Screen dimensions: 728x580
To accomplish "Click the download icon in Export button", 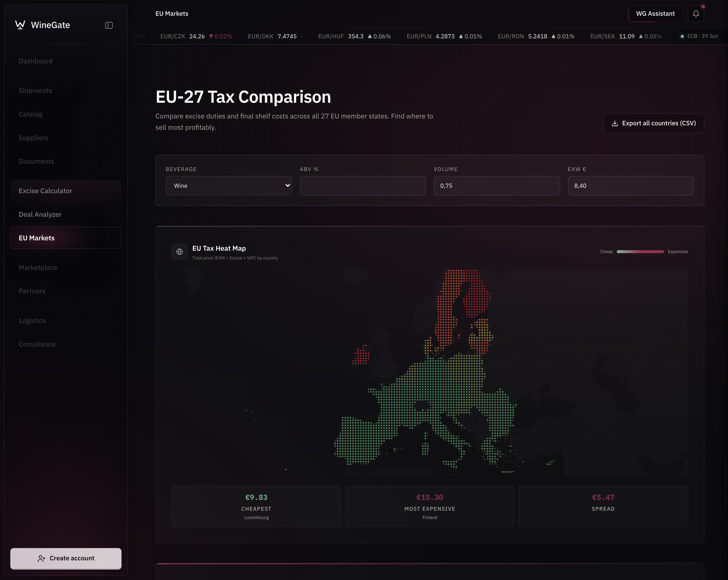I will click(615, 123).
